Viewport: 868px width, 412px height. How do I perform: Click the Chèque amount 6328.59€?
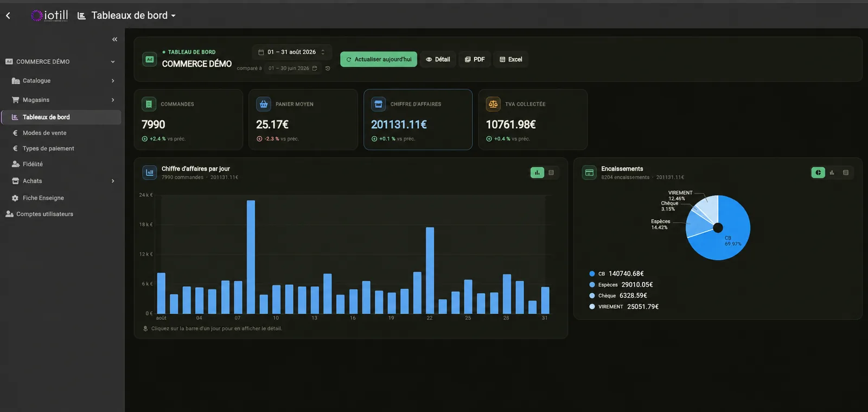pos(634,296)
